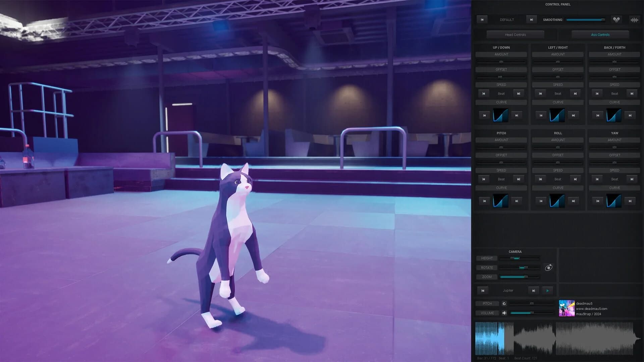Screen dimensions: 644x362
Task: Go to previous Beat under Roll
Action: click(540, 179)
